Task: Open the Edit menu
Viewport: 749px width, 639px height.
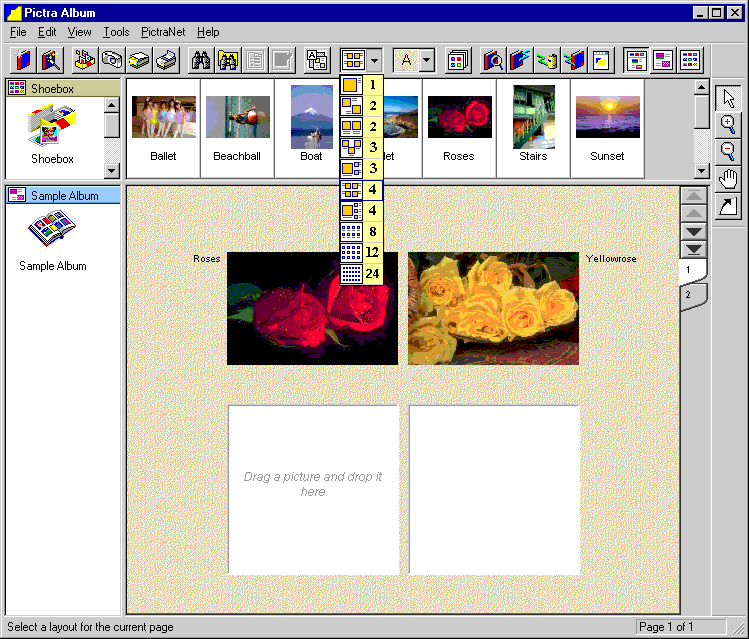Action: click(47, 32)
